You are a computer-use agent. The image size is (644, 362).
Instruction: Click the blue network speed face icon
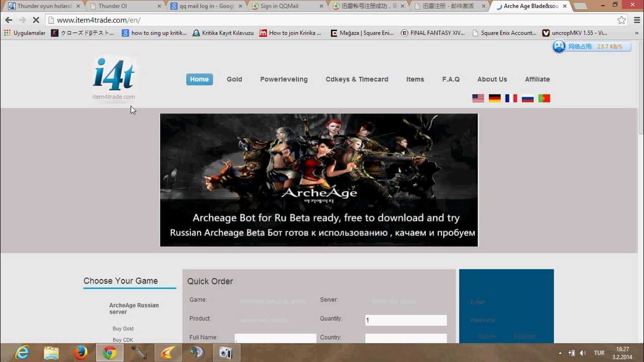[x=559, y=47]
